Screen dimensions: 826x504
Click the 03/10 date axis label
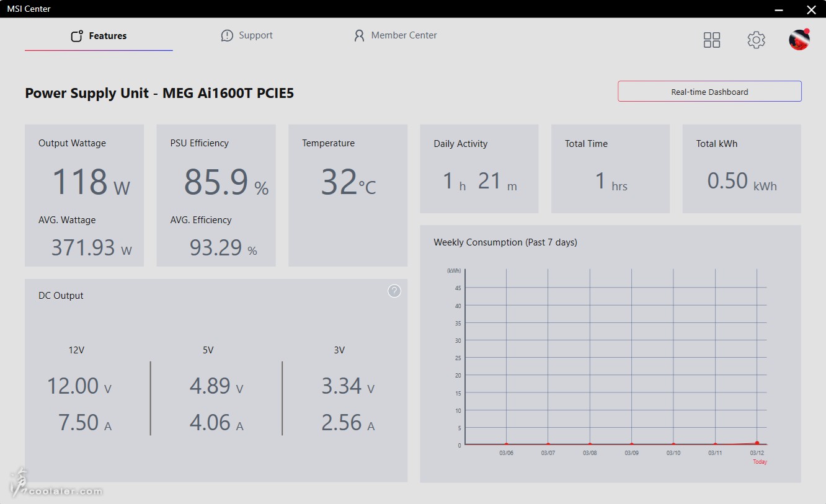673,453
